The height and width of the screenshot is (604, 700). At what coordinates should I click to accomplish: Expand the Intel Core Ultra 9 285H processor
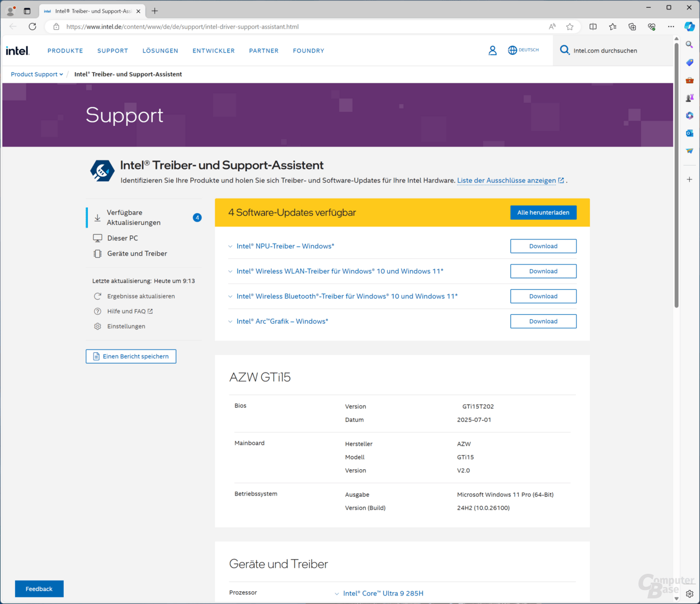click(383, 593)
